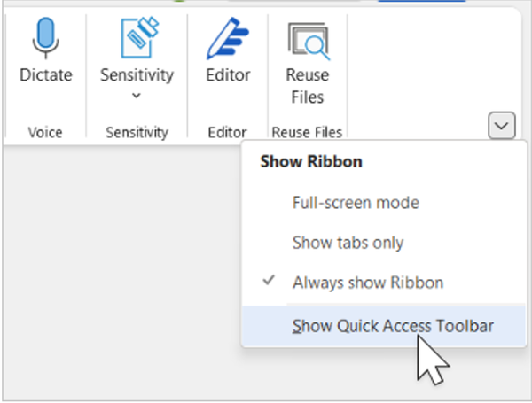
Task: Select Show tabs only option
Action: click(348, 243)
